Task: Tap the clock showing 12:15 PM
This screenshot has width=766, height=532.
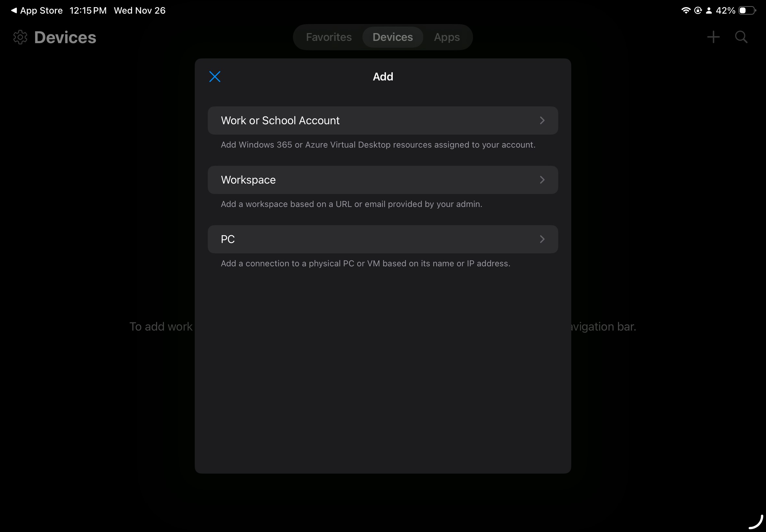Action: point(88,10)
